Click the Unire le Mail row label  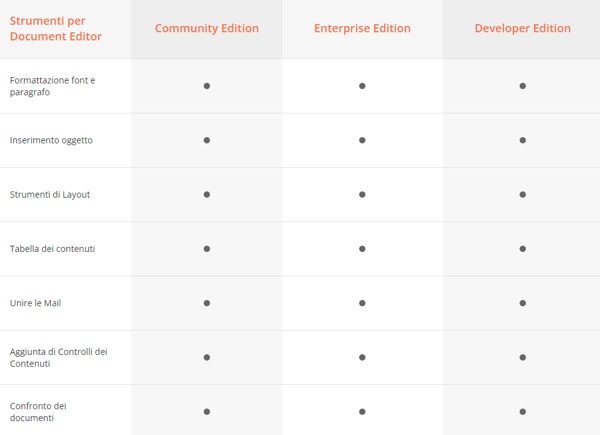36,303
